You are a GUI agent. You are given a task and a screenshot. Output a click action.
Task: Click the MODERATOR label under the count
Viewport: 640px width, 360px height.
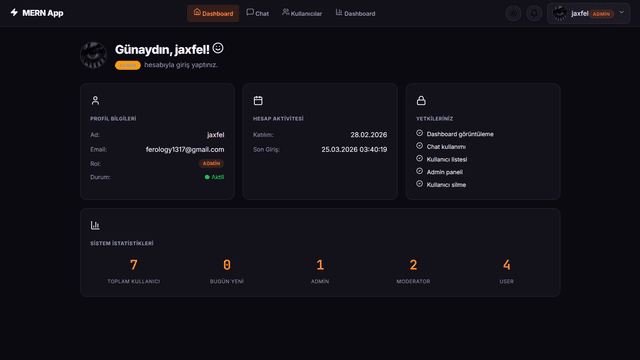[x=413, y=281]
